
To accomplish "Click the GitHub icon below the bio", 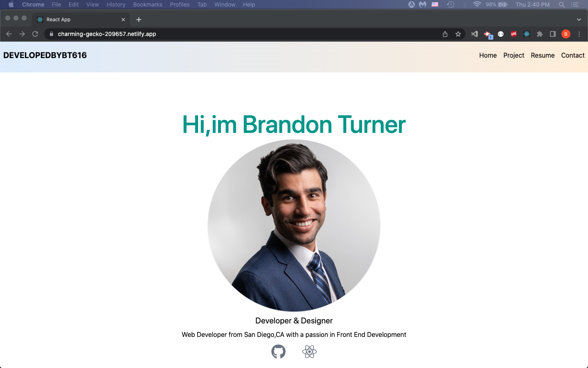I will coord(278,351).
